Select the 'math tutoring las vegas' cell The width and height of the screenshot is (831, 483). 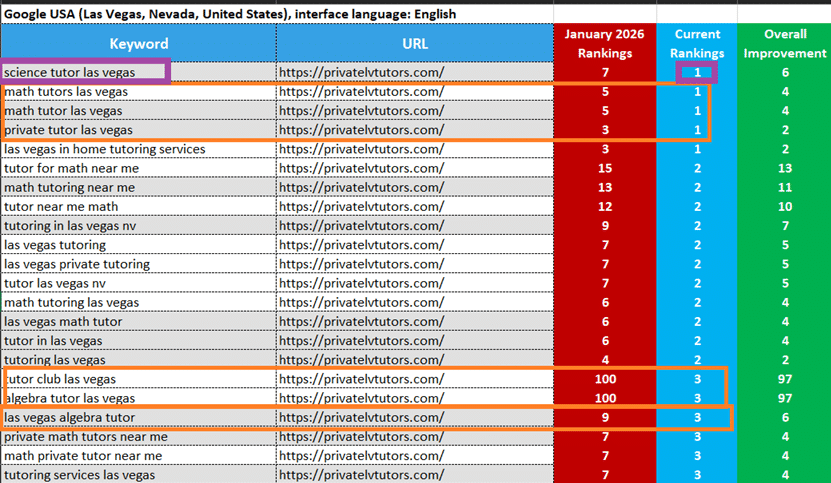point(138,302)
